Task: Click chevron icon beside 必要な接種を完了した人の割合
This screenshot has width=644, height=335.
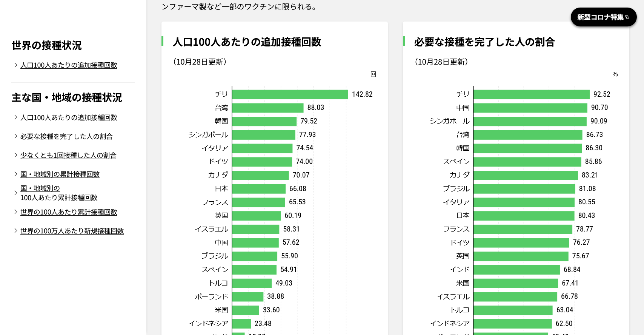Action: coord(15,136)
